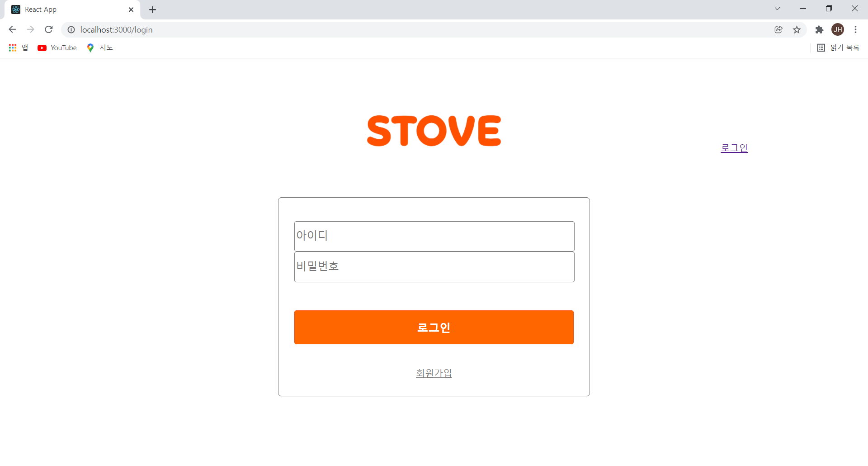The image size is (868, 466).
Task: Click the orange 로그인 button
Action: pos(434,327)
